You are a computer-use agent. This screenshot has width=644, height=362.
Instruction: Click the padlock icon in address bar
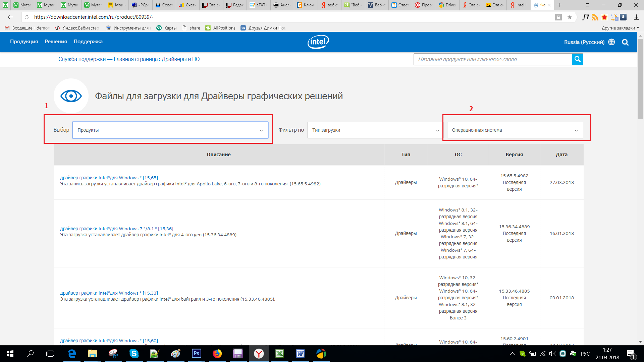558,17
